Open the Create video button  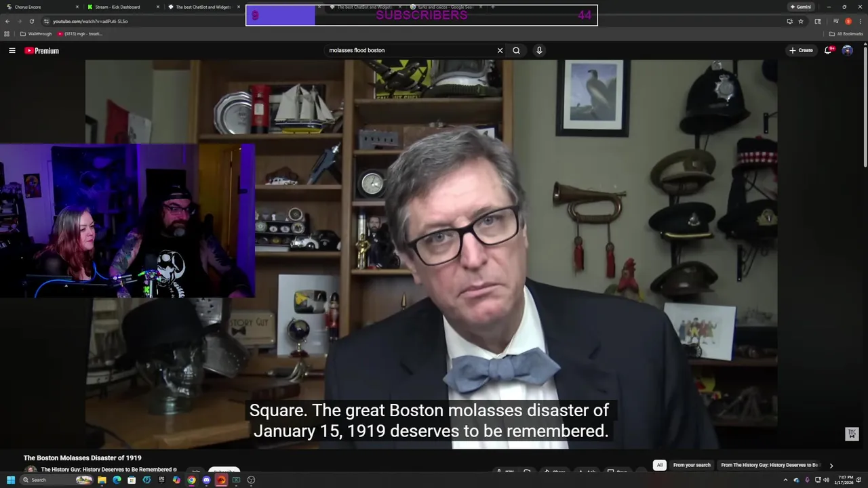click(801, 50)
